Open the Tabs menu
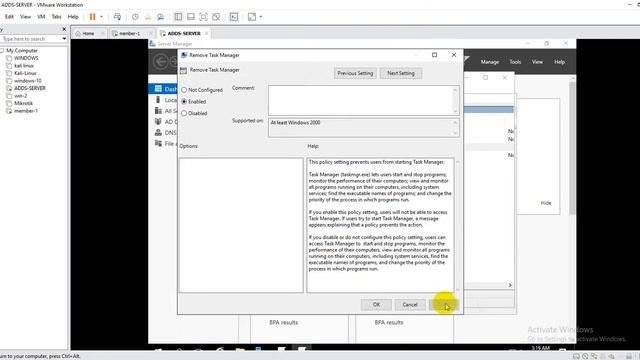Image resolution: width=640 pixels, height=360 pixels. coord(56,17)
